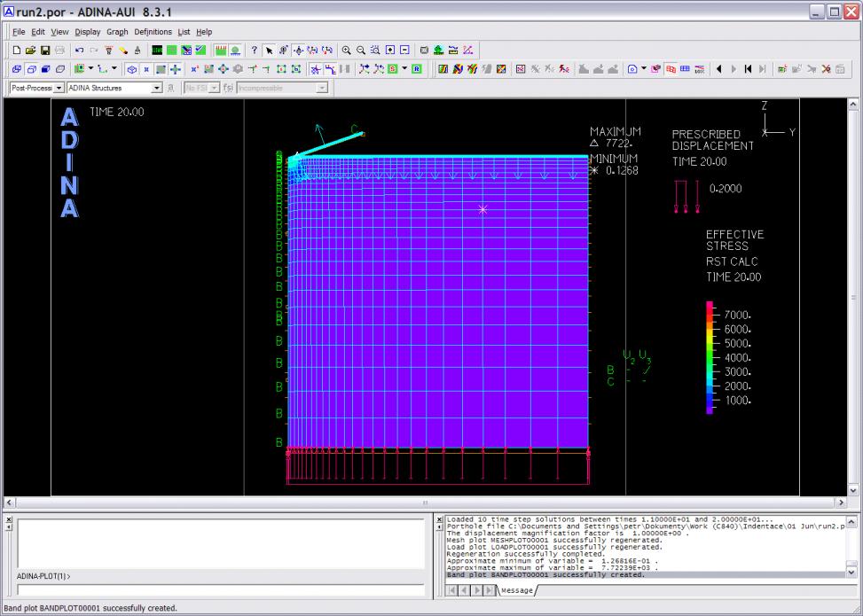Open the List menu

(184, 32)
